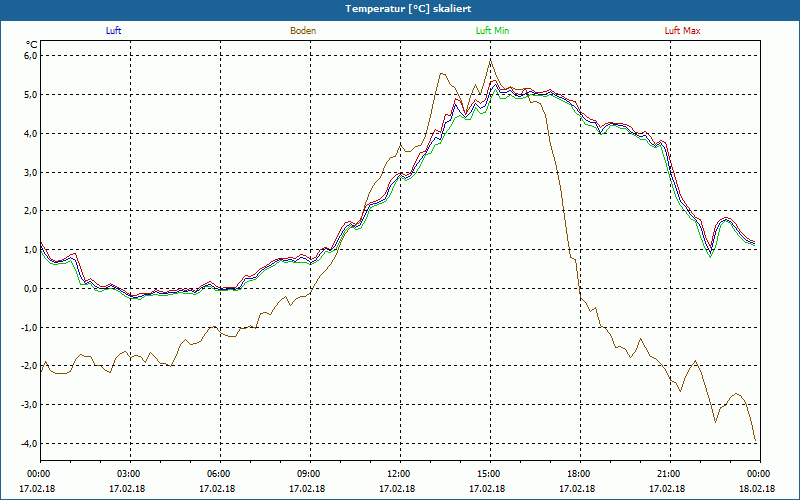Click the '18:00' time axis label
Image resolution: width=800 pixels, height=500 pixels.
pos(580,474)
